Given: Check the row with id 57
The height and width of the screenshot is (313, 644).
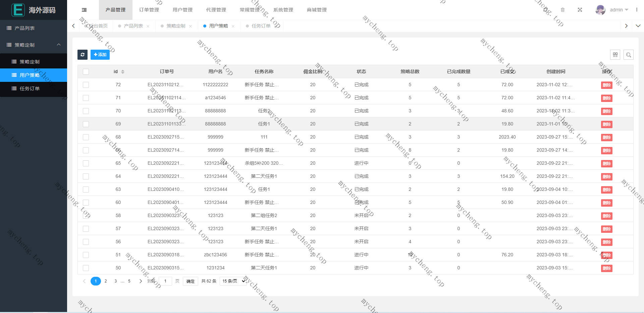Looking at the screenshot, I should (86, 229).
